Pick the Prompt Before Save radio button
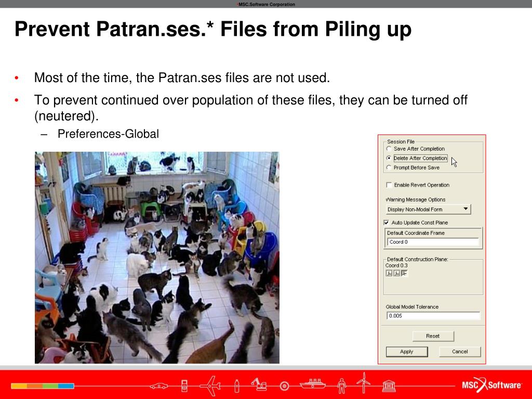 (x=389, y=168)
